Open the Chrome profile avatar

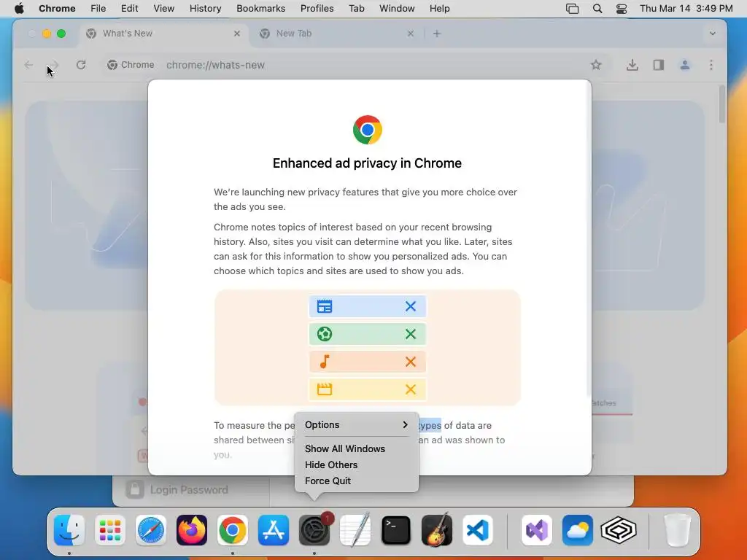[x=684, y=65]
